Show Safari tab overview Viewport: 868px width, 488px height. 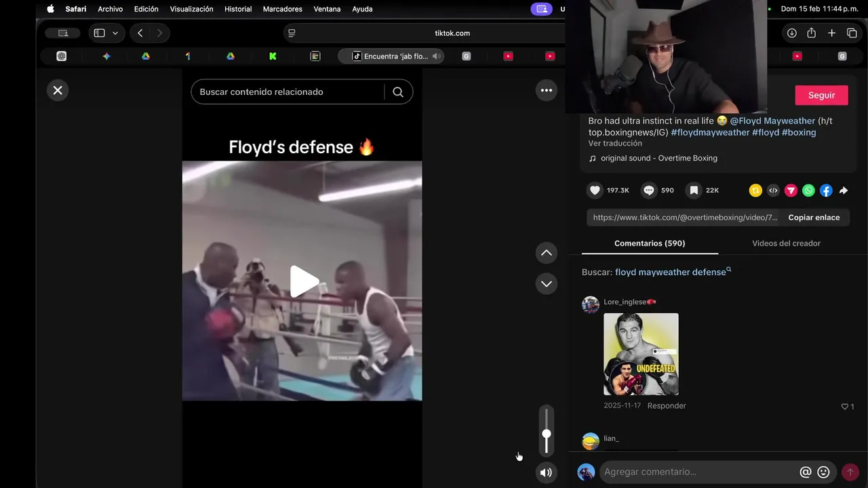click(852, 33)
